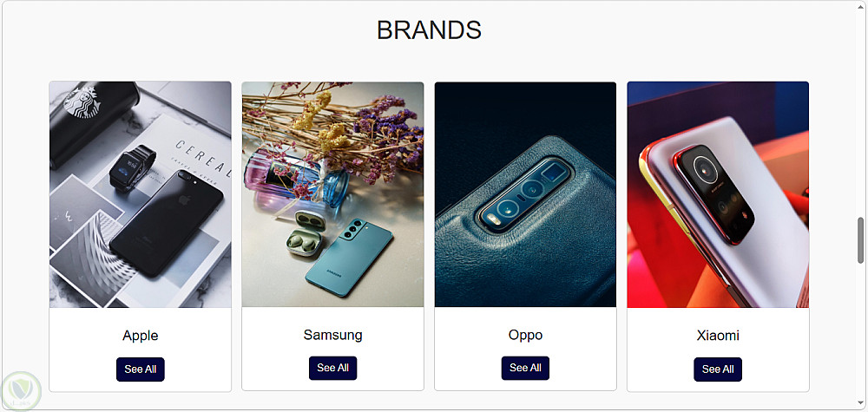Click the BRANDS section heading
The height and width of the screenshot is (412, 868).
(x=429, y=29)
